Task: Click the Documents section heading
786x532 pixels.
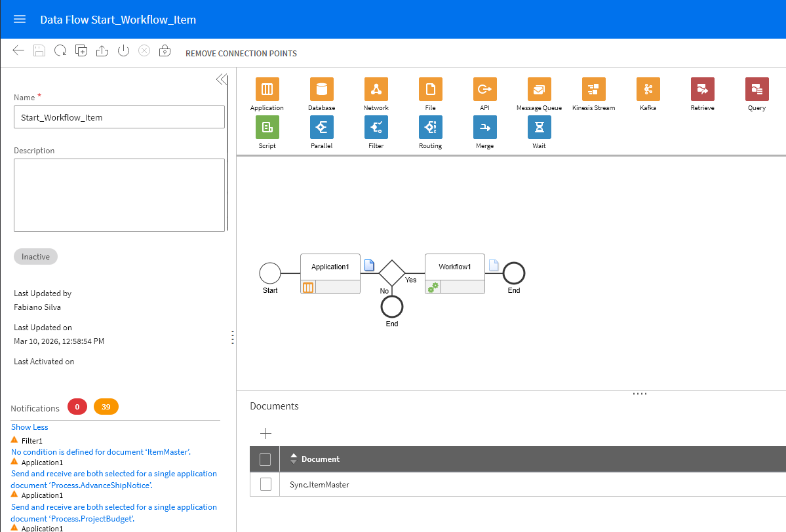Action: coord(274,406)
